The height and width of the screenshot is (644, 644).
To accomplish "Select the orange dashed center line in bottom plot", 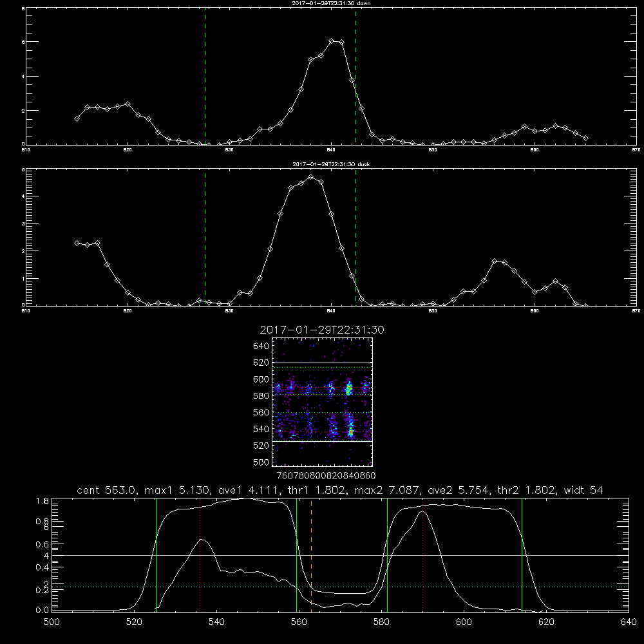I will pos(311,555).
